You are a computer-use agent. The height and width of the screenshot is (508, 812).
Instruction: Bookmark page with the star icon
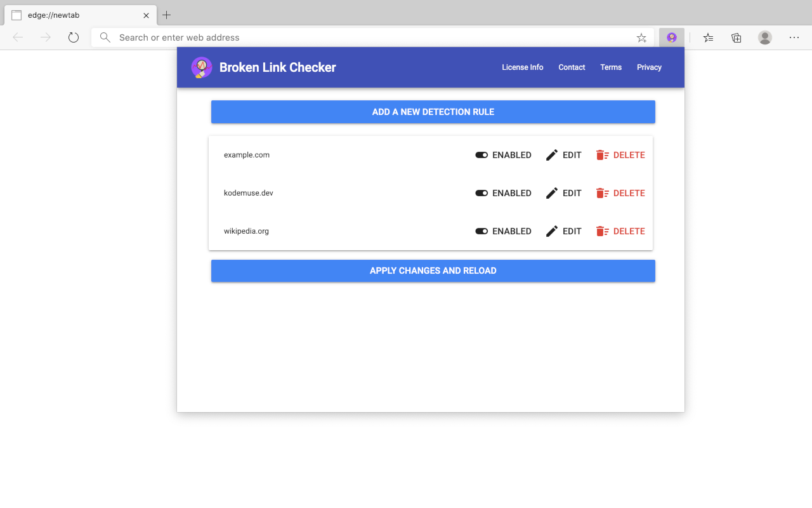(641, 37)
